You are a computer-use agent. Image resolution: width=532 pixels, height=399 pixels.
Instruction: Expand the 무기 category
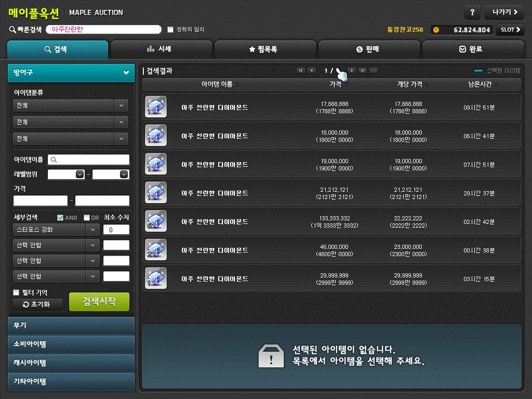tap(71, 326)
